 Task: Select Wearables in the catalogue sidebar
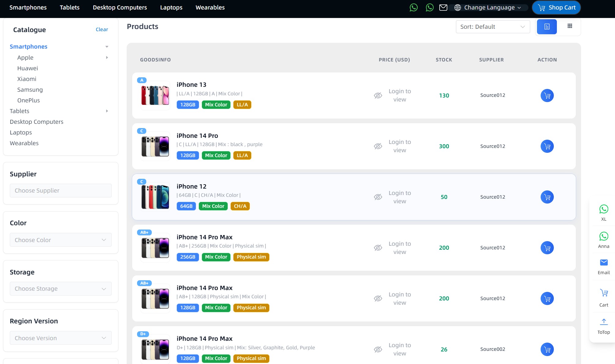point(24,143)
